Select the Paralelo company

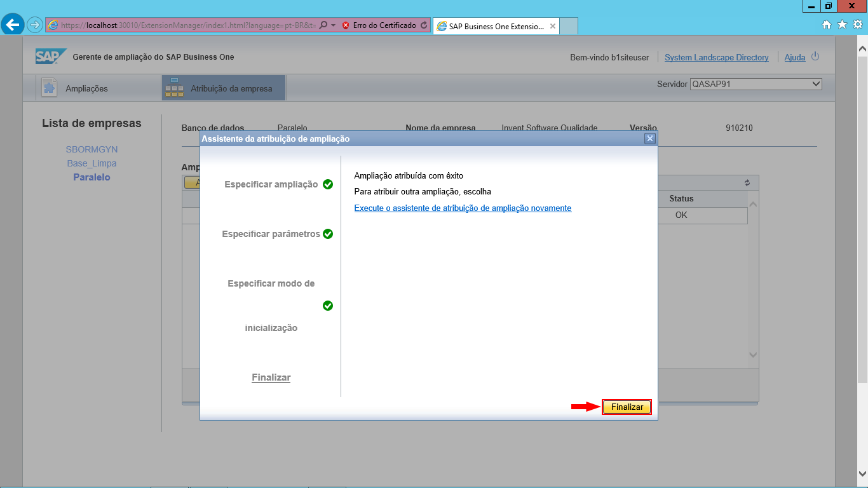pos(92,177)
